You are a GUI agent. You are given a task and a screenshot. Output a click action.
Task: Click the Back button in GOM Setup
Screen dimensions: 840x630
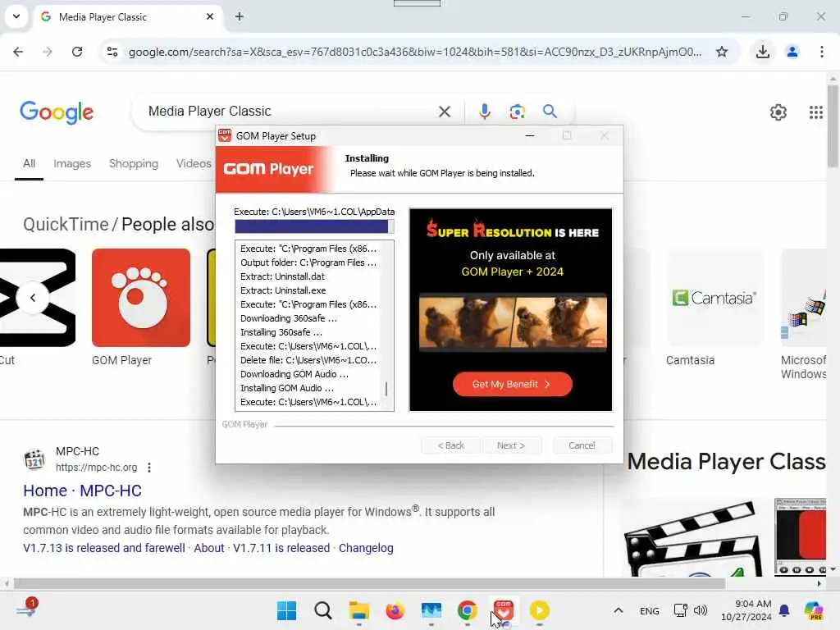pos(450,445)
